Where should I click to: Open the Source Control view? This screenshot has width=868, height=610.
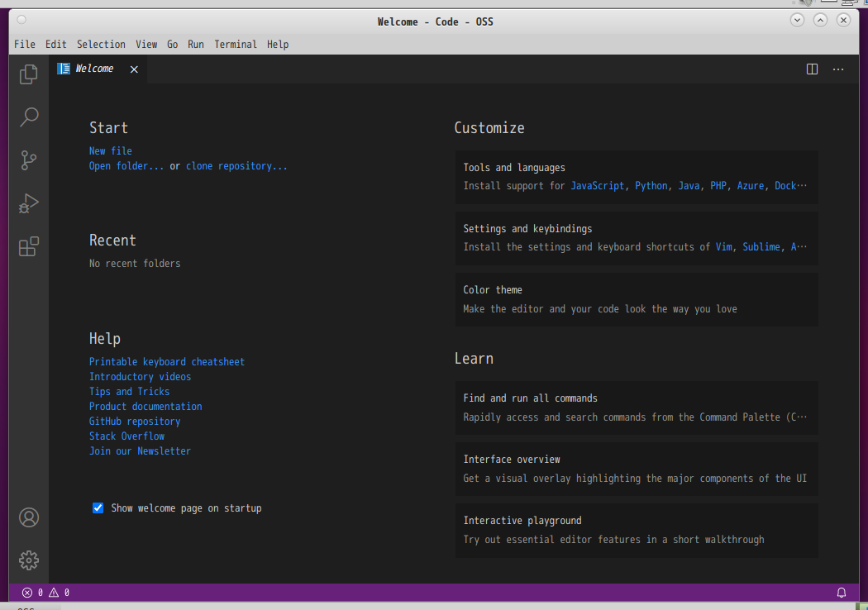click(29, 160)
